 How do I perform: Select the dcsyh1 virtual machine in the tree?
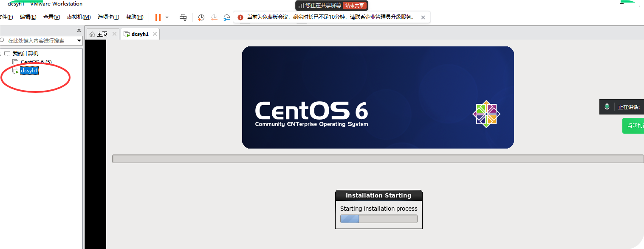coord(29,71)
